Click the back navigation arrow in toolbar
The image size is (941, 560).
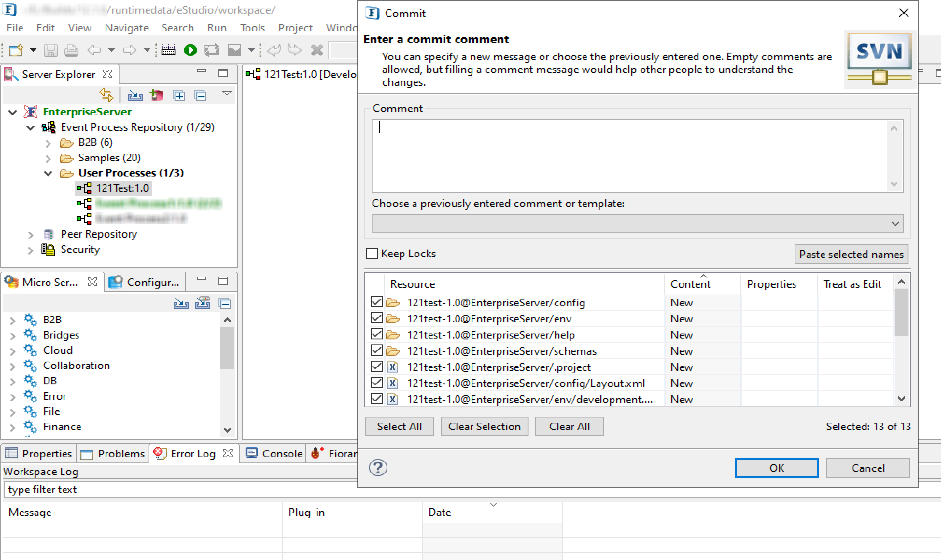(x=94, y=50)
